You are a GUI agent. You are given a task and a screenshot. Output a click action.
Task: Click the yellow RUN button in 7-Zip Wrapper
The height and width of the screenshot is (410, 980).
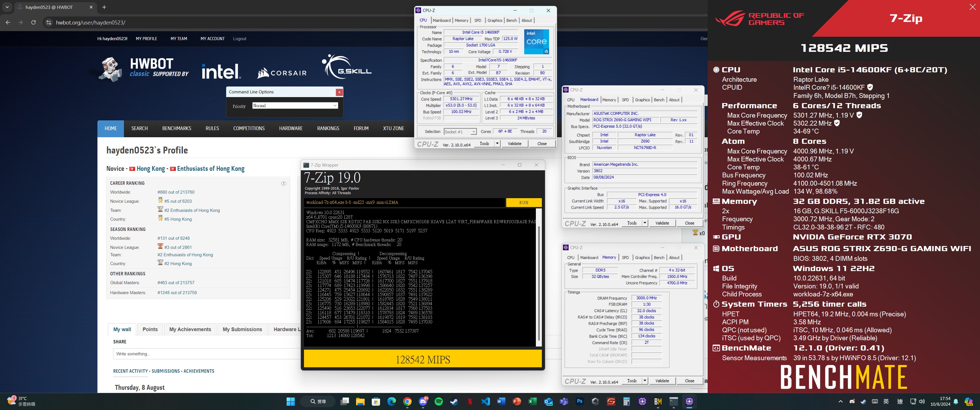[524, 202]
